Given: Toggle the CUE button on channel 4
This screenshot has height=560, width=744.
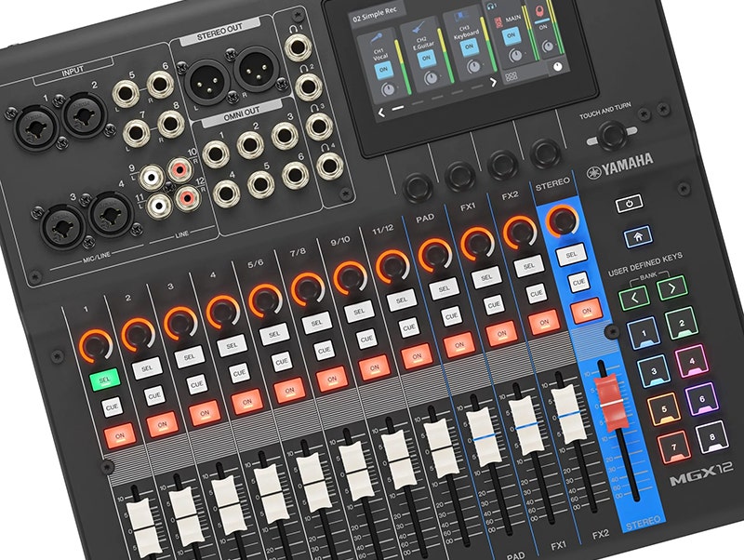Looking at the screenshot, I should point(239,374).
